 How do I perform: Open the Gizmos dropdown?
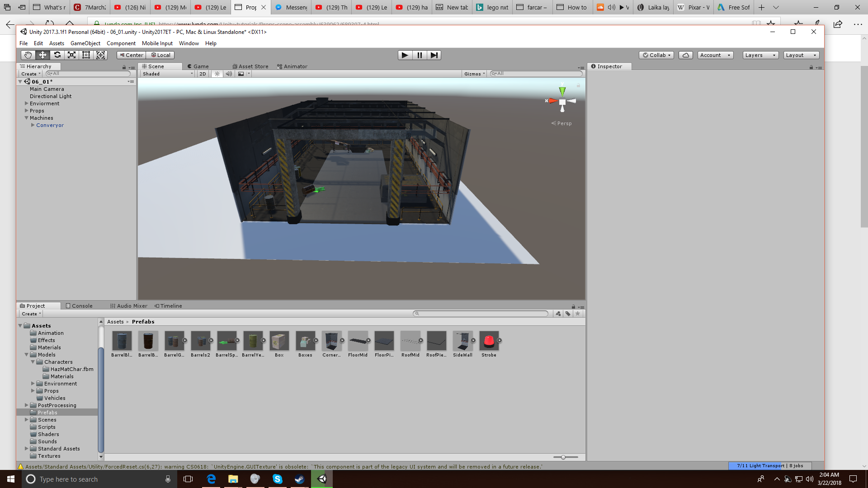(x=474, y=74)
